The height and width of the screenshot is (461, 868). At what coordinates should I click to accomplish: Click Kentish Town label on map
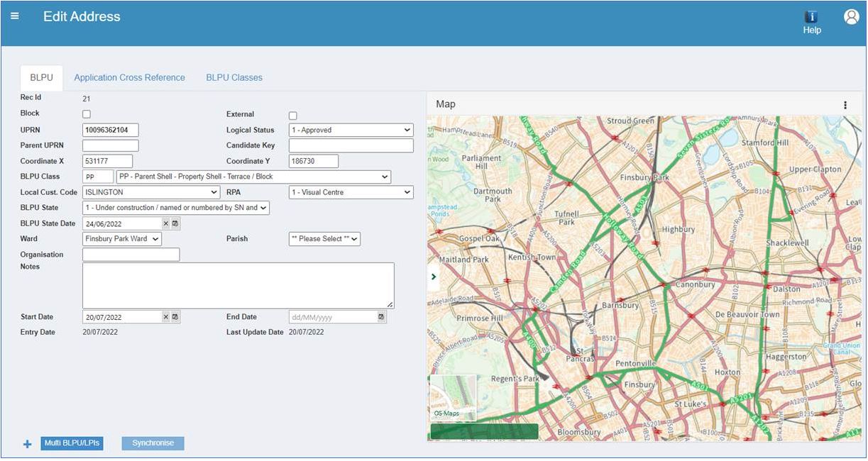pos(532,257)
